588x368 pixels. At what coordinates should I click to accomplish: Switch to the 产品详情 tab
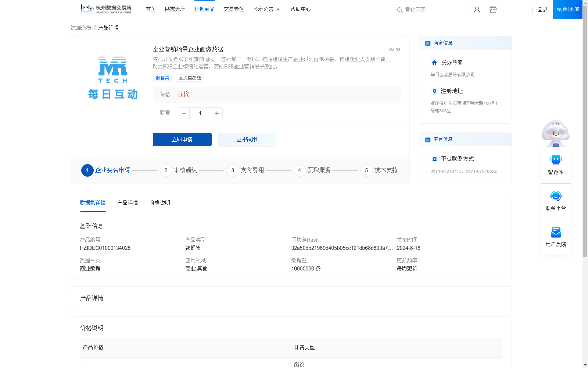(x=128, y=203)
